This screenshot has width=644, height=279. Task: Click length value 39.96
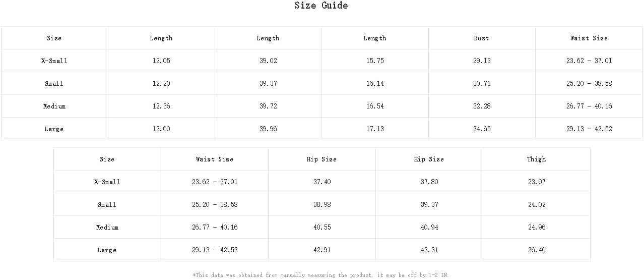coord(268,129)
